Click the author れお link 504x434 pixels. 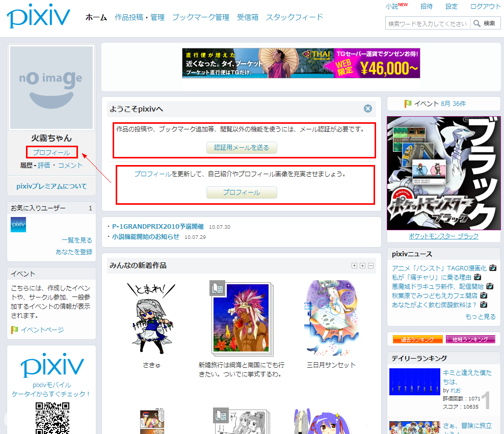point(456,390)
